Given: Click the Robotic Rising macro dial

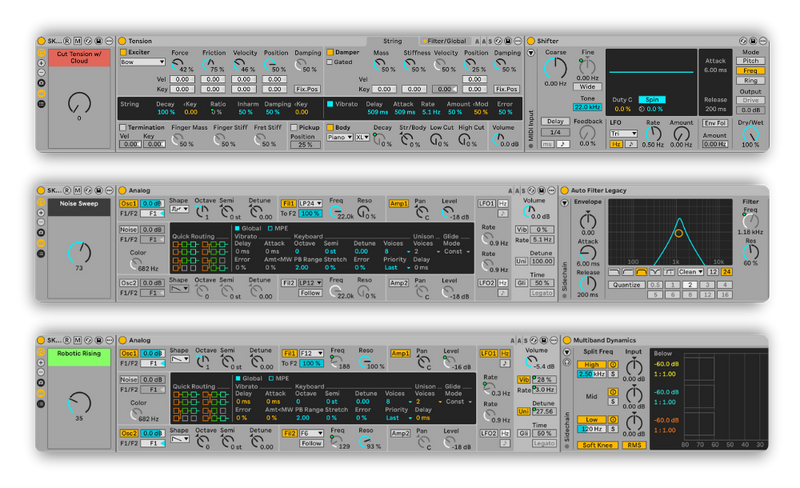Looking at the screenshot, I should click(x=79, y=401).
